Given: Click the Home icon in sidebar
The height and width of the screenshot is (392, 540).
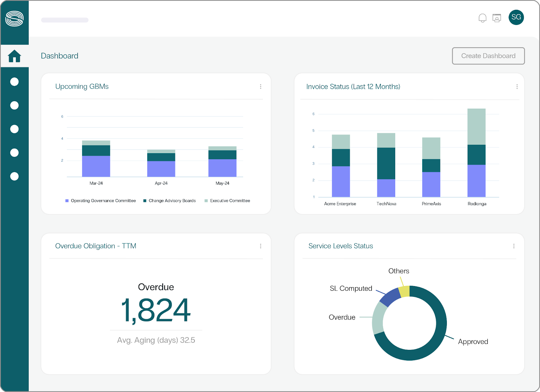Looking at the screenshot, I should point(15,56).
